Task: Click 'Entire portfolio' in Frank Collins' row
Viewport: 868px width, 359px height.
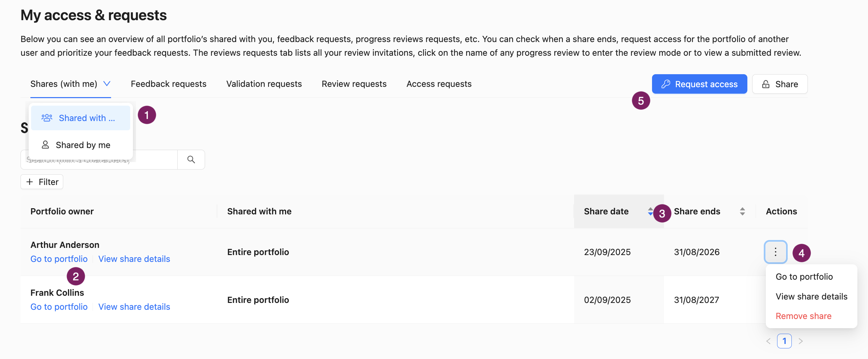Action: pos(258,300)
